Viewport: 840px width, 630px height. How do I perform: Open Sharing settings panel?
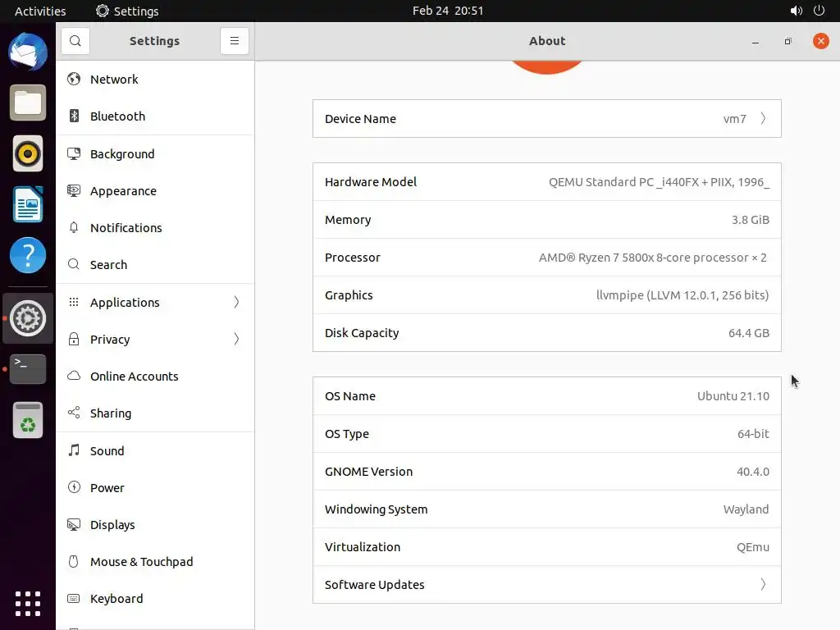tap(155, 413)
